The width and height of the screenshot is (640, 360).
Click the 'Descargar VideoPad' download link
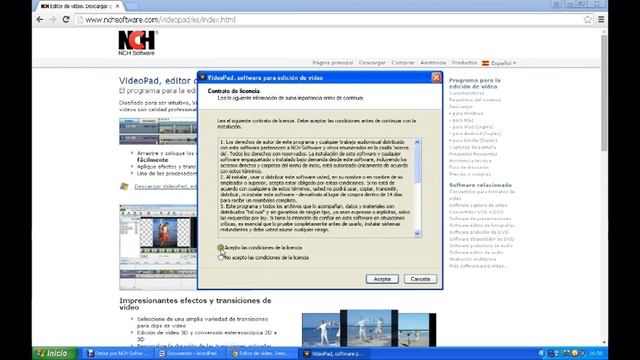165,187
